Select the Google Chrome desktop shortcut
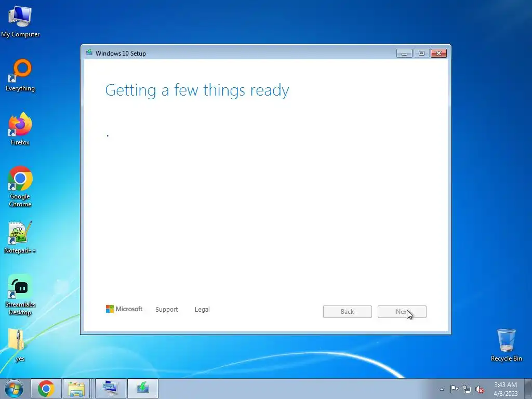The width and height of the screenshot is (532, 399). tap(20, 187)
